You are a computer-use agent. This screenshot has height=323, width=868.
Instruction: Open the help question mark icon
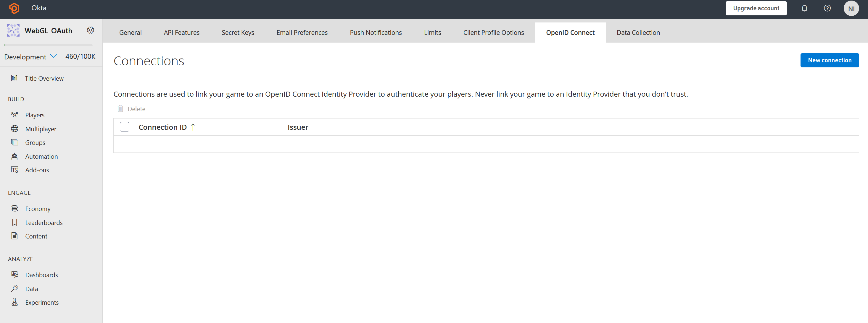[x=827, y=8]
